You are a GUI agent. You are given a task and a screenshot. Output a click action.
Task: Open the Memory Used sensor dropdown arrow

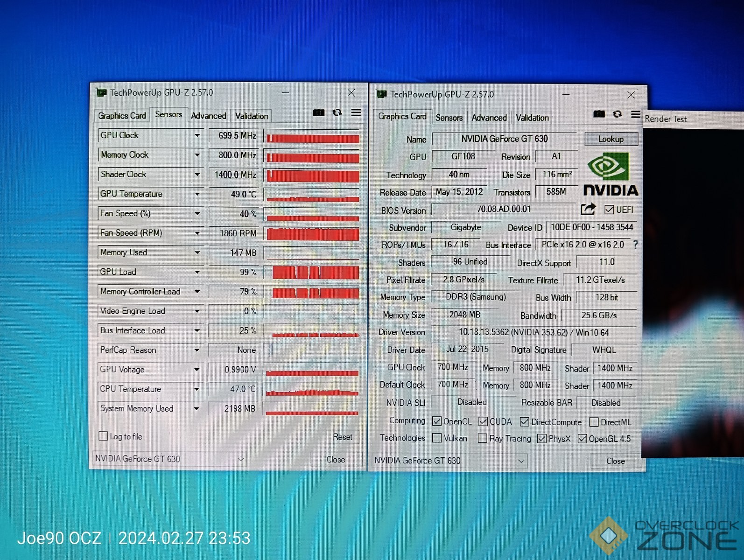[197, 252]
